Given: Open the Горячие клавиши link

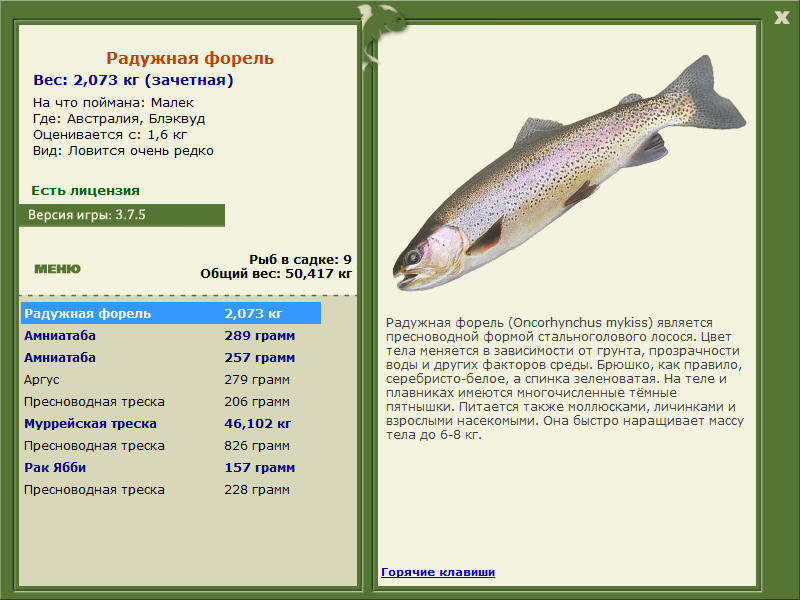Looking at the screenshot, I should [438, 572].
